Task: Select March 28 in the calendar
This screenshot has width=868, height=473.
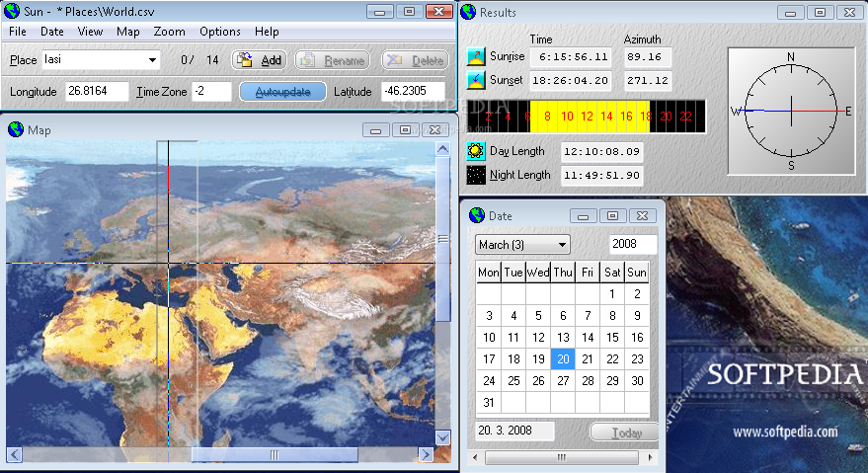Action: (x=588, y=381)
